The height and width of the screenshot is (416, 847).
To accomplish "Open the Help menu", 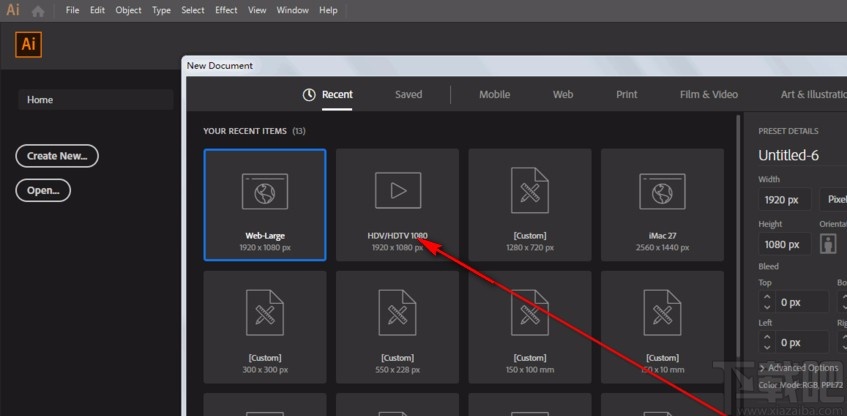I will pos(328,10).
